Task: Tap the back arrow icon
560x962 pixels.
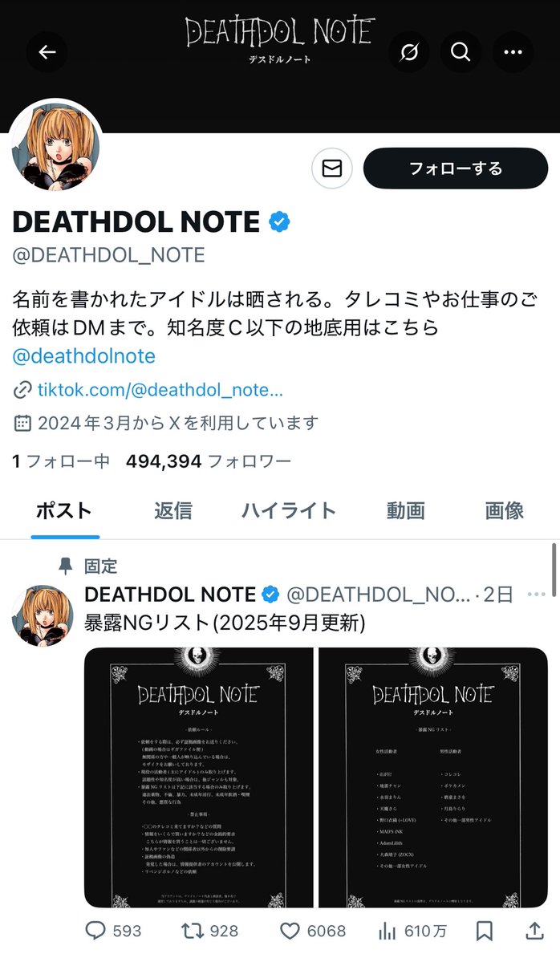Action: pyautogui.click(x=47, y=52)
